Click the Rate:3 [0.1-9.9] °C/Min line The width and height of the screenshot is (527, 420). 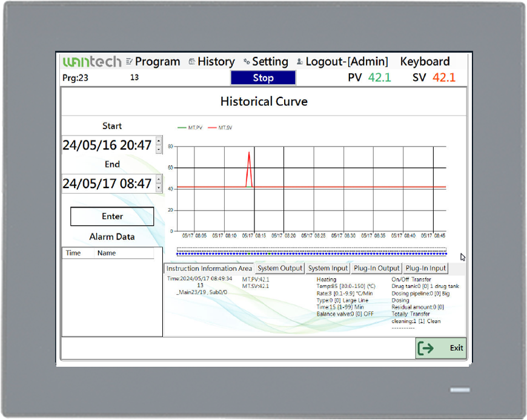pos(345,294)
